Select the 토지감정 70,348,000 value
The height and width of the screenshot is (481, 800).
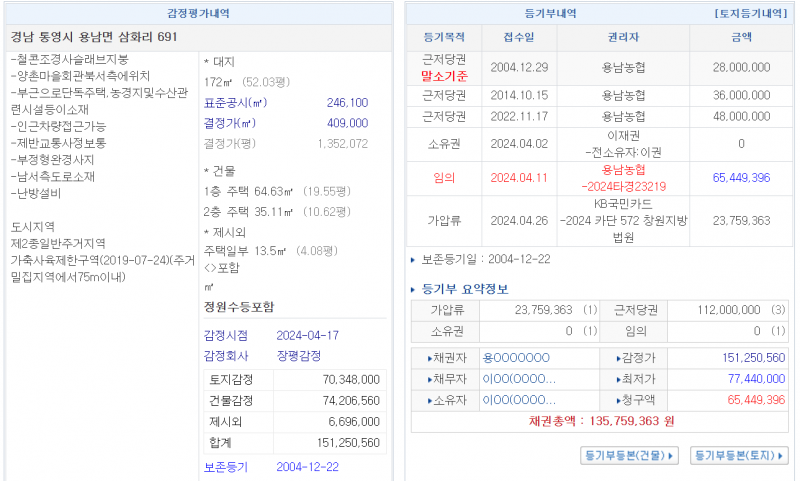tap(351, 379)
